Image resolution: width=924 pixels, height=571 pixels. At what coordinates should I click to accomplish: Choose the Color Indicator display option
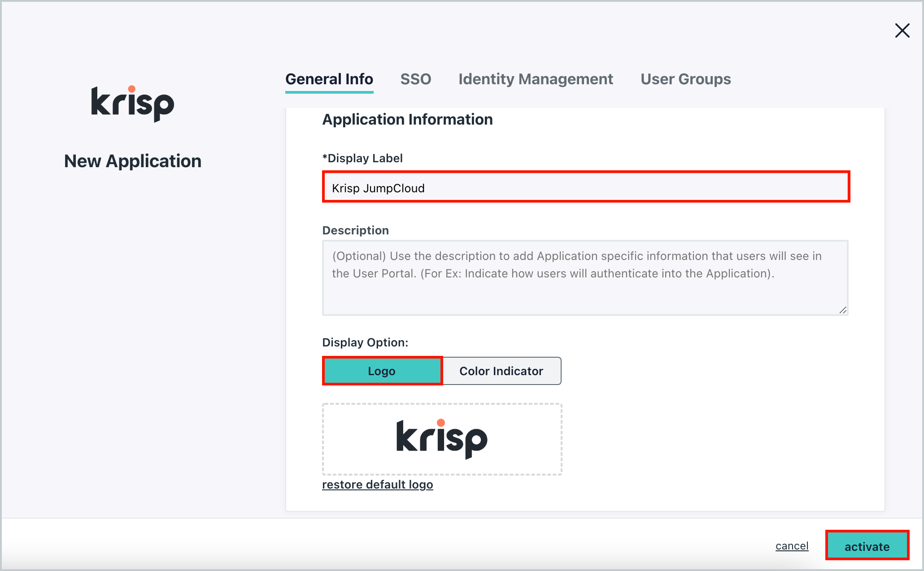(x=501, y=371)
